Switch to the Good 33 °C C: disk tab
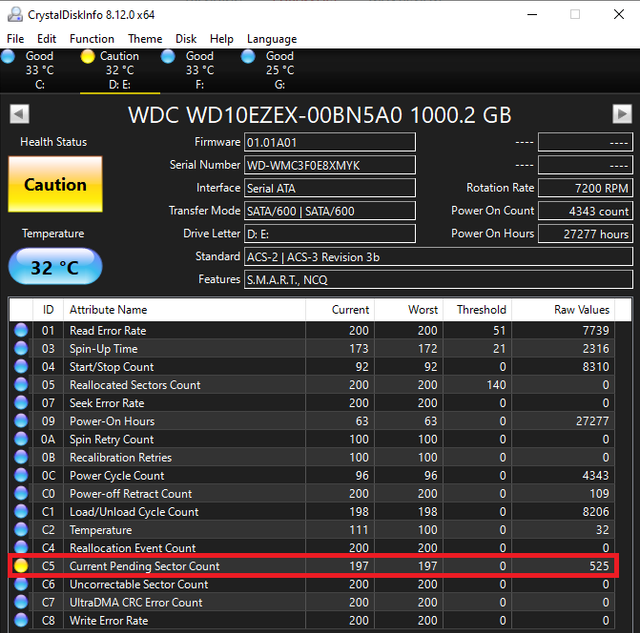 click(x=40, y=70)
